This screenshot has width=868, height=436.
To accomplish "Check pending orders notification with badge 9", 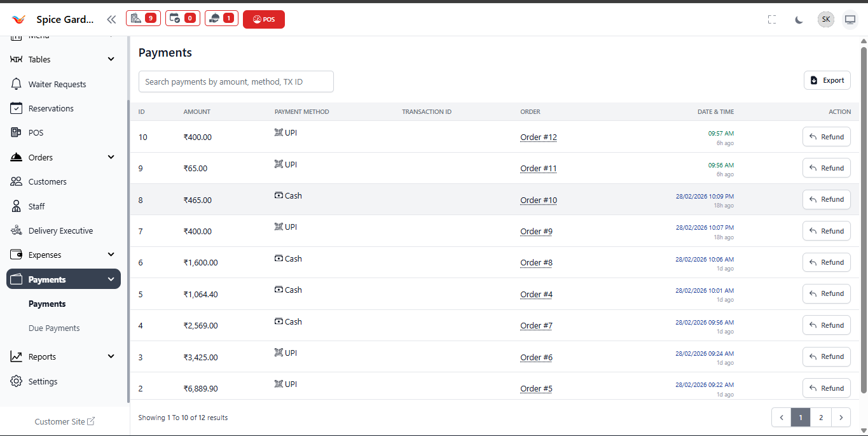I will click(x=143, y=18).
